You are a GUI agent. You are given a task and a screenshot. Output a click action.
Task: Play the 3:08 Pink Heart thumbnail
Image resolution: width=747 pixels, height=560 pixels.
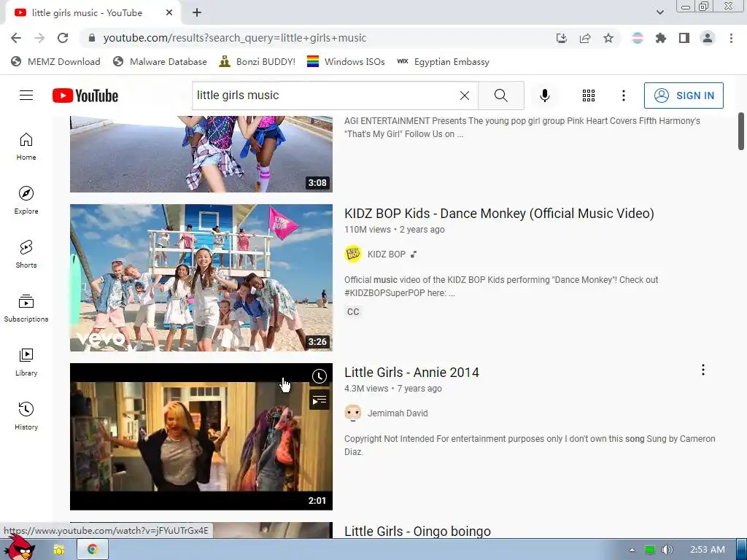[x=201, y=154]
